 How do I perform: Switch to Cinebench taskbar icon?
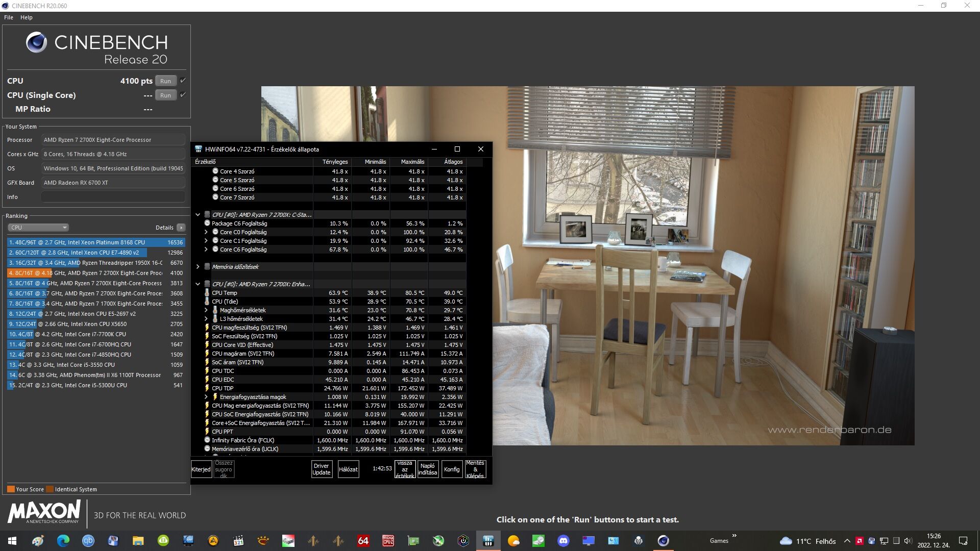[663, 541]
